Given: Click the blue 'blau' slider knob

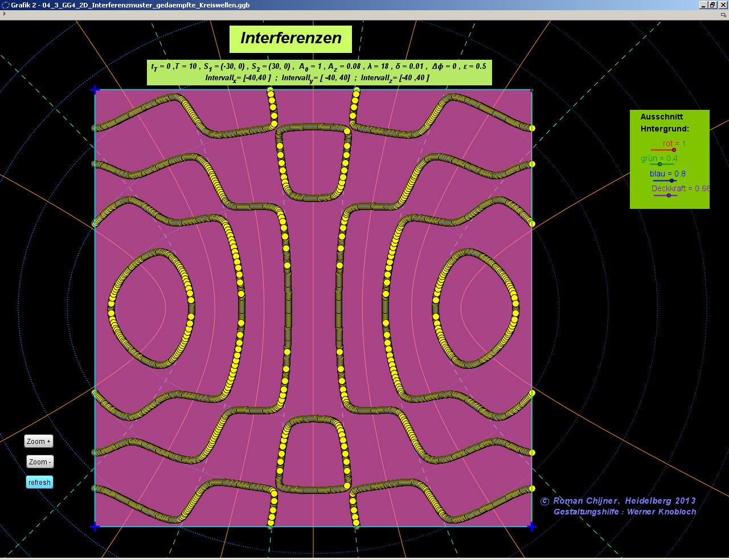Looking at the screenshot, I should tap(671, 180).
